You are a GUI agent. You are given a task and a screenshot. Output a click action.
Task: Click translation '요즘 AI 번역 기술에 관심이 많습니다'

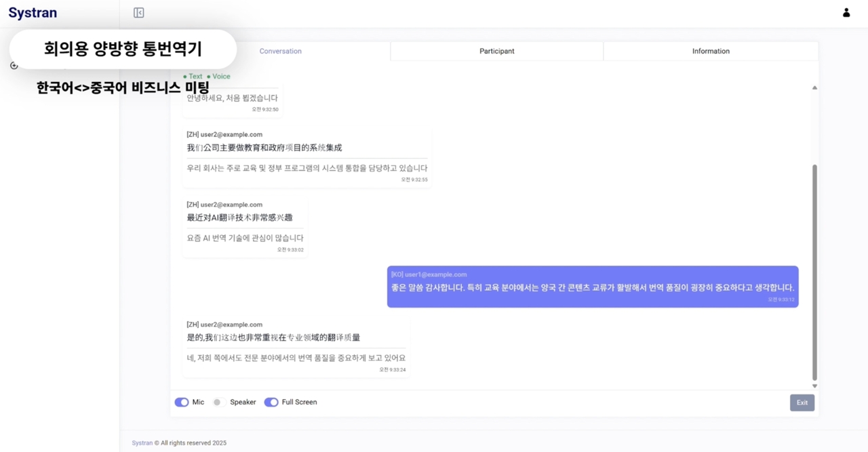click(x=245, y=238)
